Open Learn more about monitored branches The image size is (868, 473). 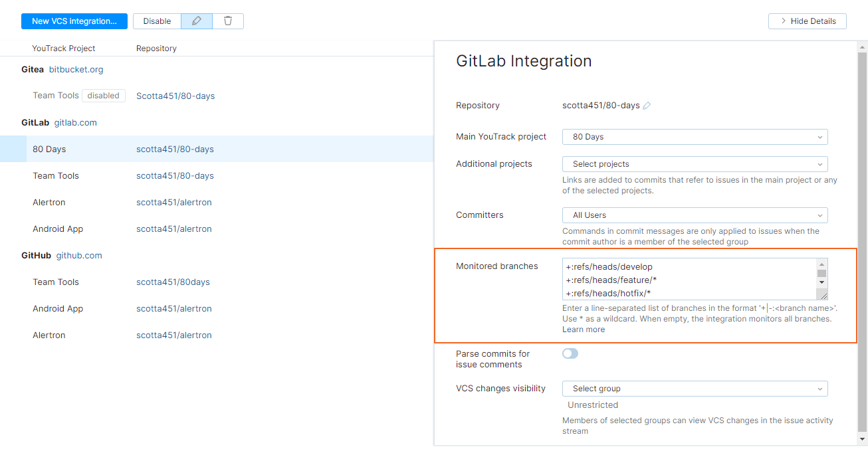[x=584, y=329]
